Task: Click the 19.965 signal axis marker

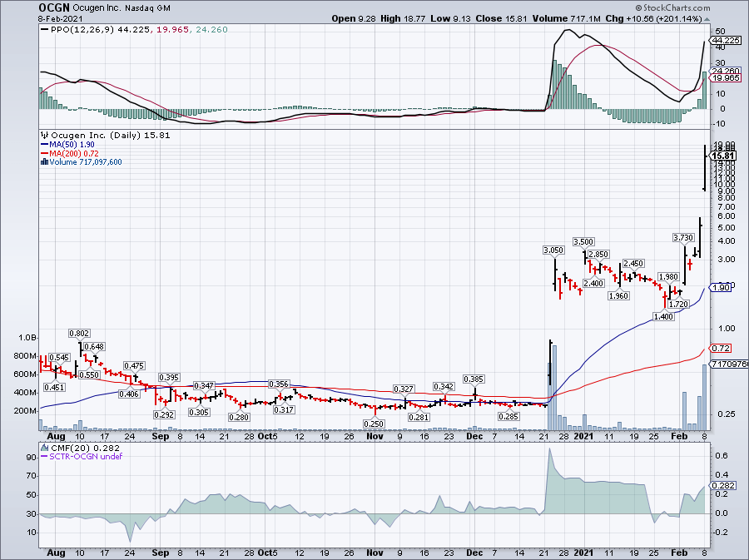Action: (x=726, y=78)
